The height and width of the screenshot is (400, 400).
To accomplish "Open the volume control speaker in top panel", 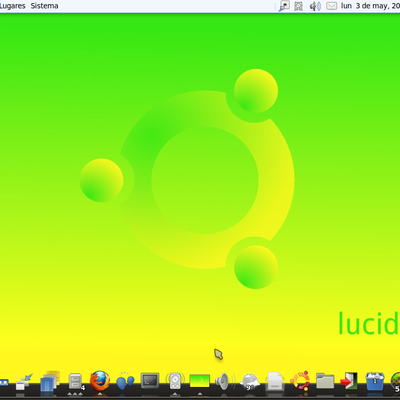I will 315,6.
